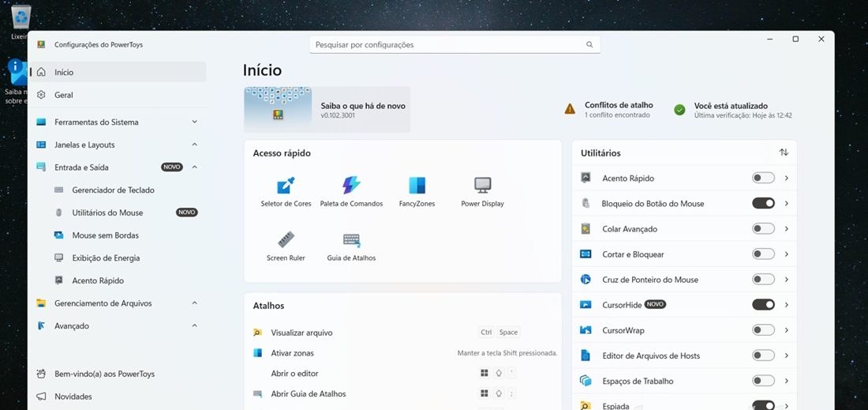Click the Abrir o editor shortcut row
868x410 pixels.
[x=405, y=374]
